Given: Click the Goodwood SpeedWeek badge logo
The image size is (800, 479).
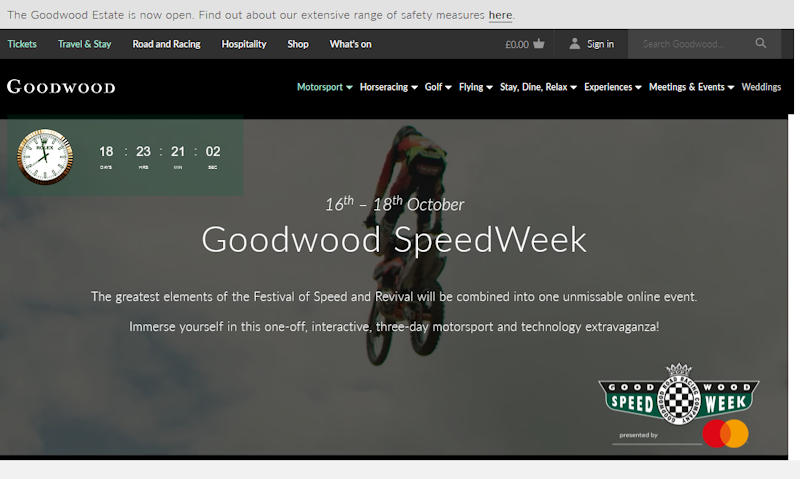Looking at the screenshot, I should (679, 394).
